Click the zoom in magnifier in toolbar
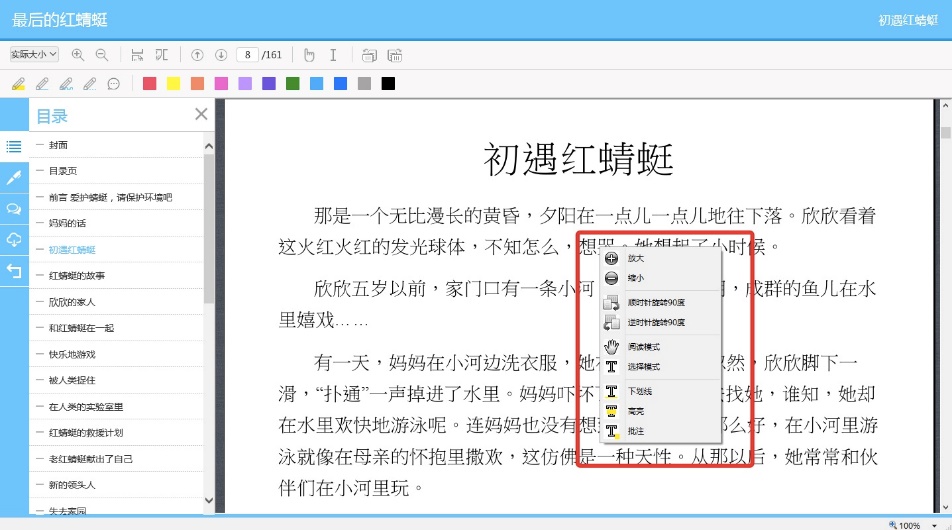Viewport: 952px width, 530px height. (78, 55)
